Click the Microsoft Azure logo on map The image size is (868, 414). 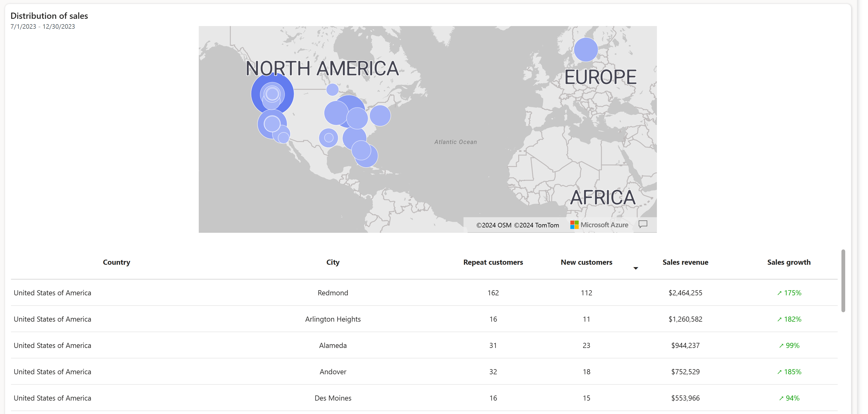[x=599, y=225]
